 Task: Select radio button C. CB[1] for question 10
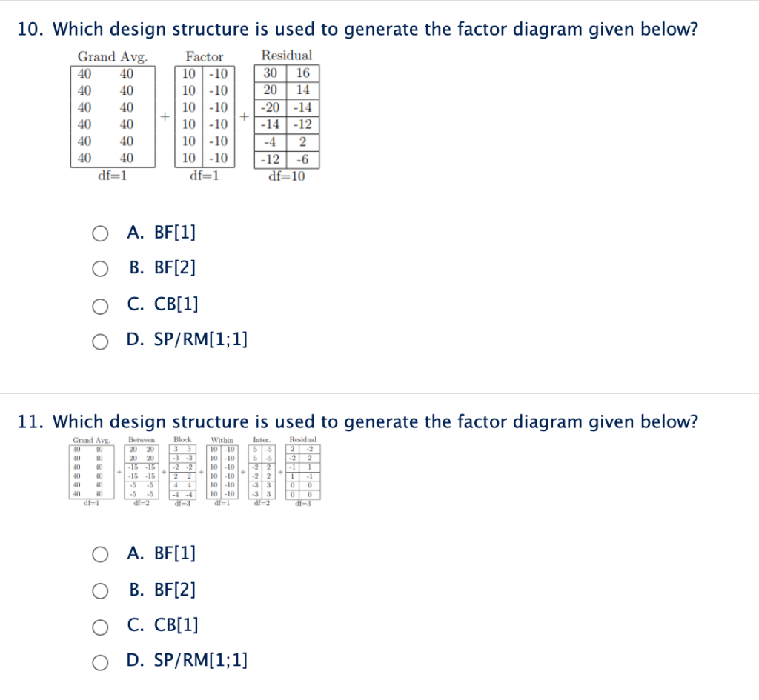[100, 304]
